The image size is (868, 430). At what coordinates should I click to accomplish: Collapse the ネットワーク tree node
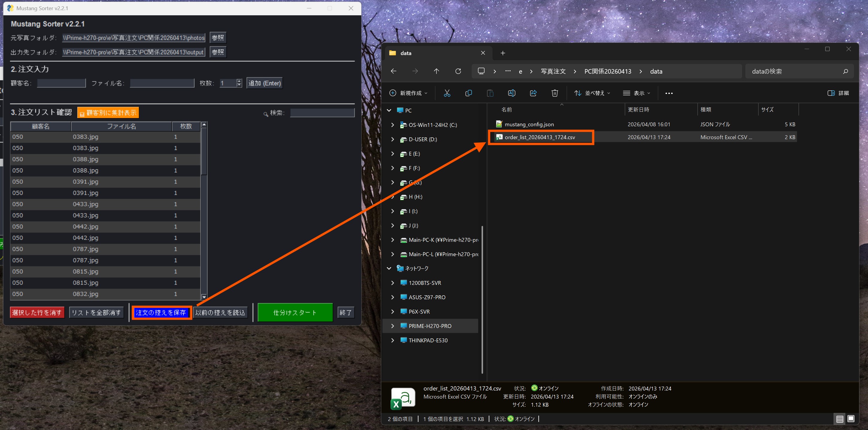pyautogui.click(x=389, y=268)
